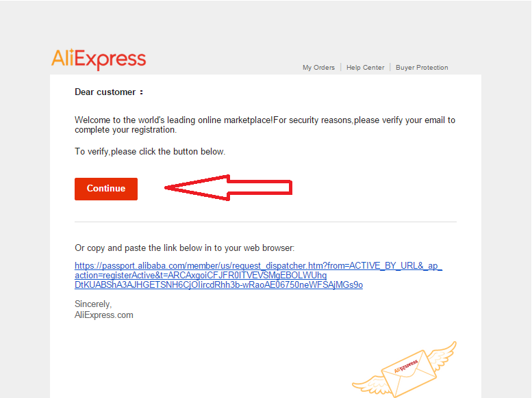Click the "To verify, please click the button below" line
This screenshot has height=398, width=532.
click(x=150, y=152)
